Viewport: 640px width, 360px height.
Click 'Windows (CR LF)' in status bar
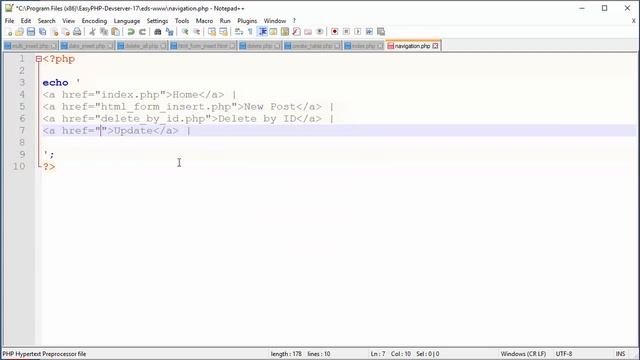click(523, 354)
